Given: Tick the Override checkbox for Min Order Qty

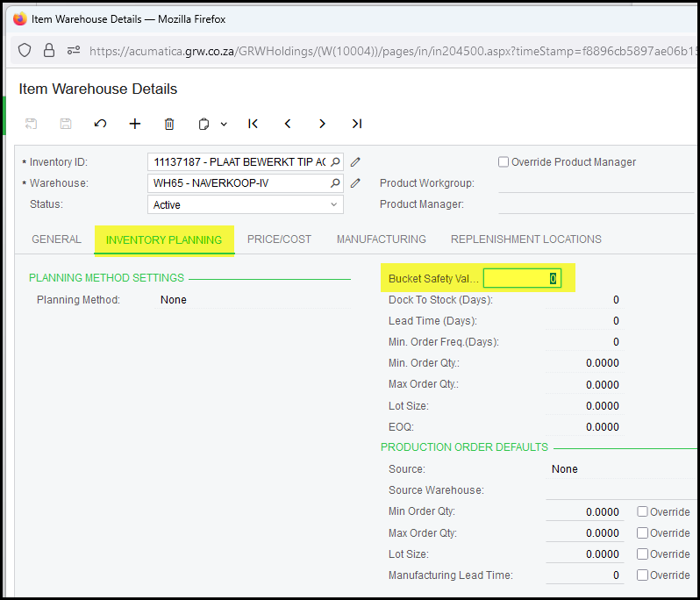Looking at the screenshot, I should (643, 511).
